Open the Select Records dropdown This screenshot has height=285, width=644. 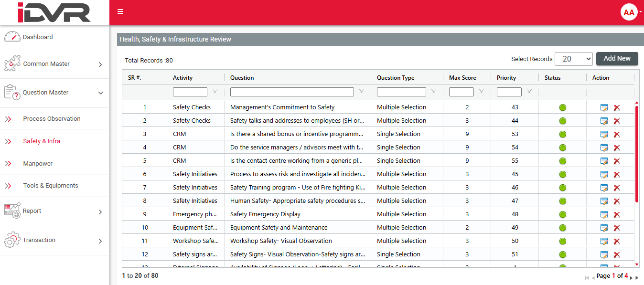[x=573, y=59]
